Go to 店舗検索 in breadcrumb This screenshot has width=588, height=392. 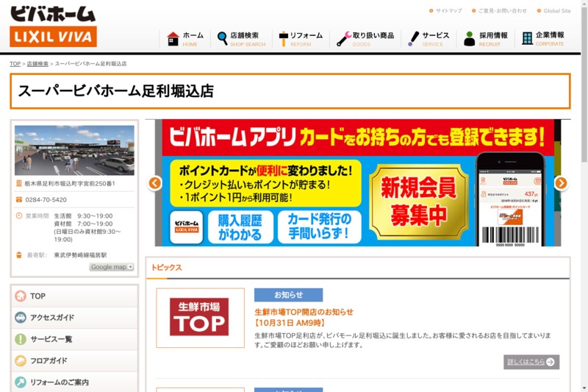pyautogui.click(x=37, y=64)
